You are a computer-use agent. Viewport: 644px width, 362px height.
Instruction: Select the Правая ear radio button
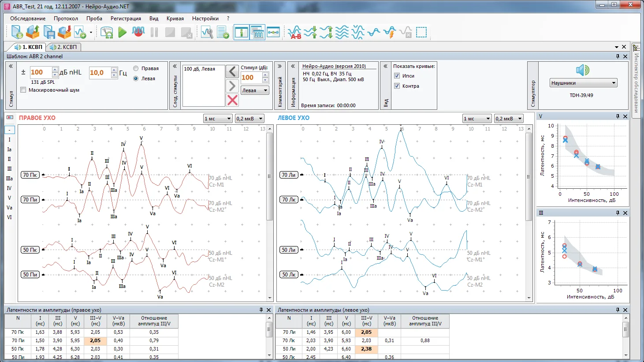click(x=136, y=68)
